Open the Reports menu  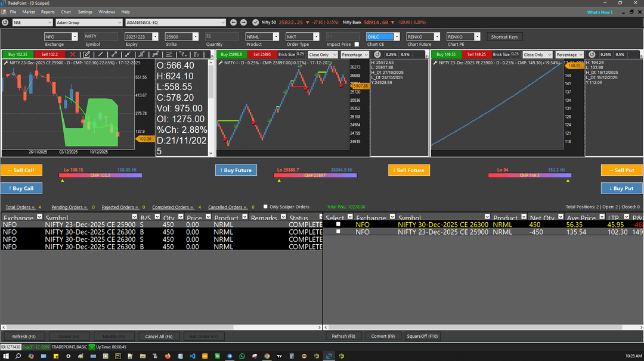[48, 12]
